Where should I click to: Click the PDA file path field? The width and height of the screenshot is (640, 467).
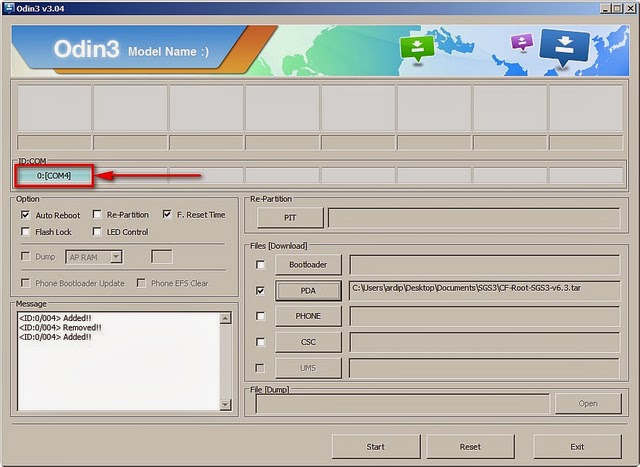point(484,291)
